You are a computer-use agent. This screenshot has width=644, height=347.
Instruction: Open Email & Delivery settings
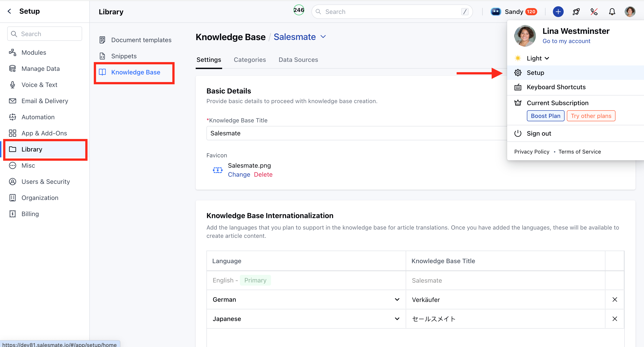click(45, 101)
